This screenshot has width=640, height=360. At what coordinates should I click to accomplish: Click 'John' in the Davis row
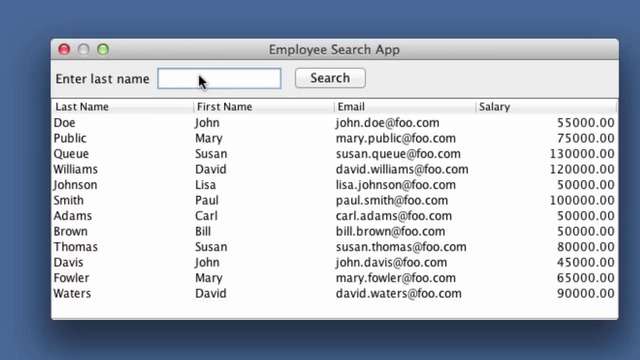[x=207, y=262]
